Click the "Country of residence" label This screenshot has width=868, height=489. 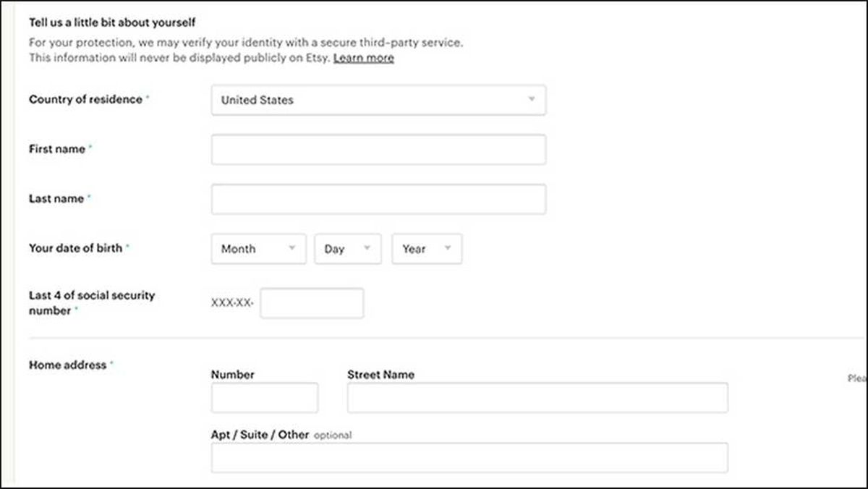(85, 100)
